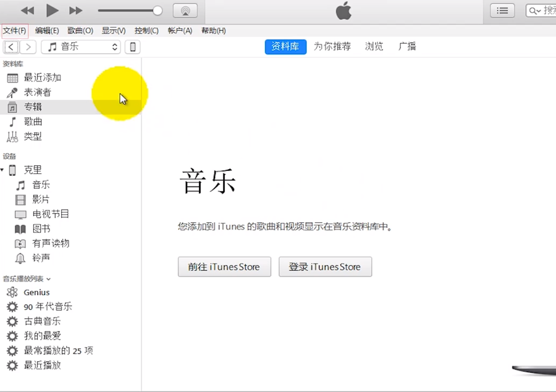Open the 音乐 media type dropdown
The height and width of the screenshot is (392, 556).
tap(81, 47)
